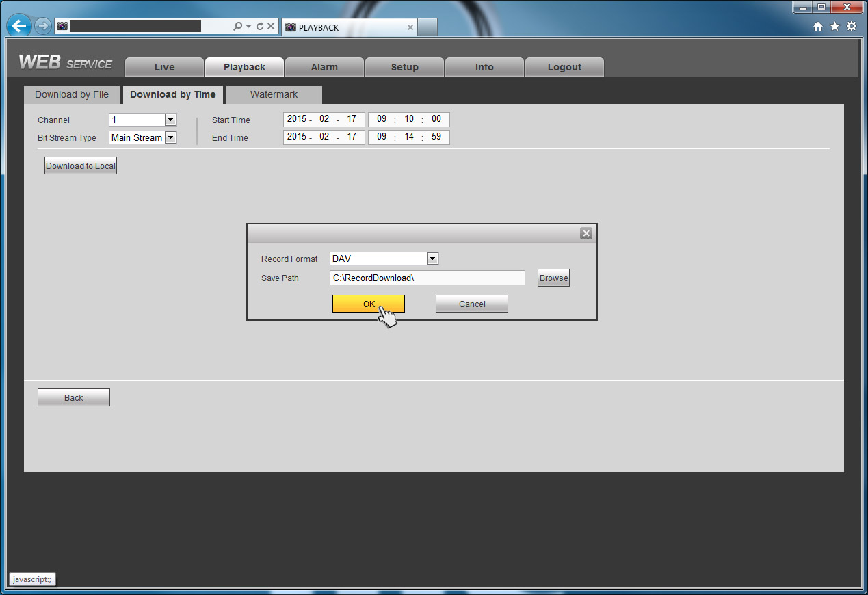
Task: Open the Bit Stream Type dropdown
Action: point(171,137)
